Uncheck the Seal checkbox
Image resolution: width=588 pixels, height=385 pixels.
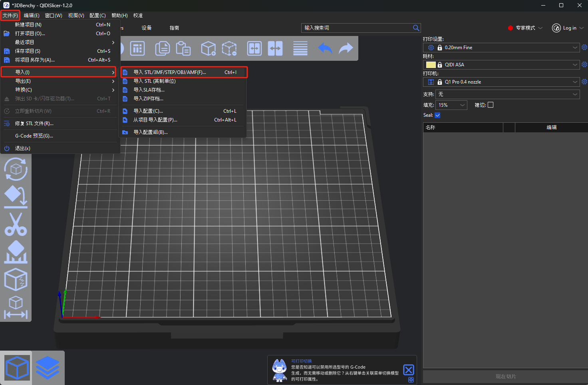(437, 115)
